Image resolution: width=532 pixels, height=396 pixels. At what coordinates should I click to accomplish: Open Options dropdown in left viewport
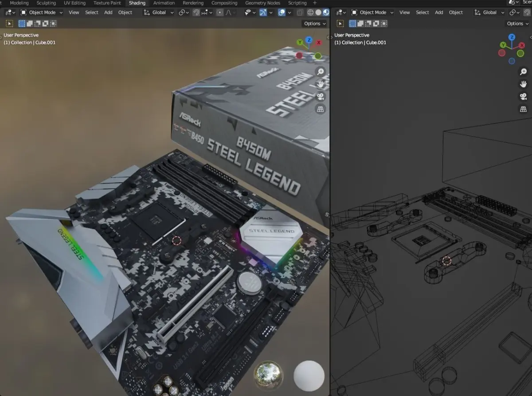[x=315, y=24]
